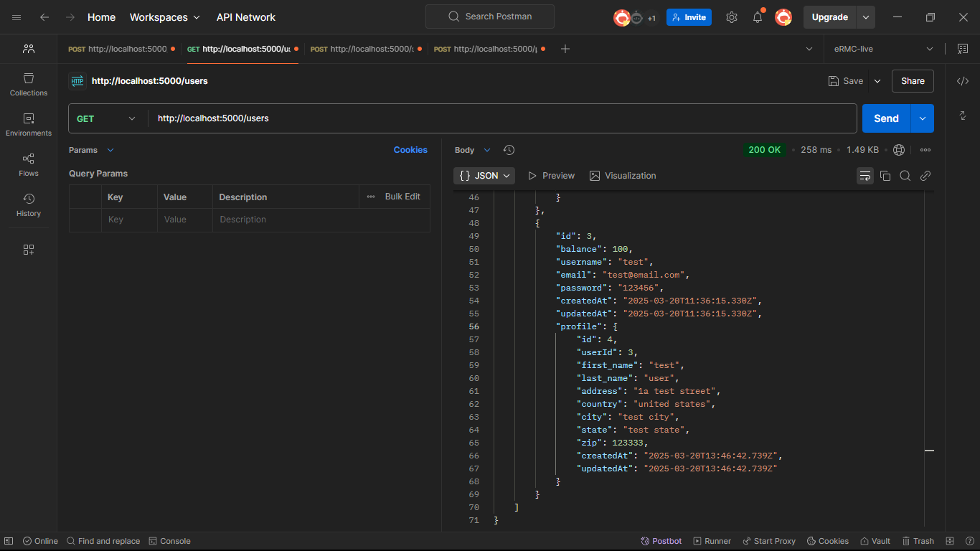Open the tab list chevron
This screenshot has height=551, width=980.
click(809, 49)
